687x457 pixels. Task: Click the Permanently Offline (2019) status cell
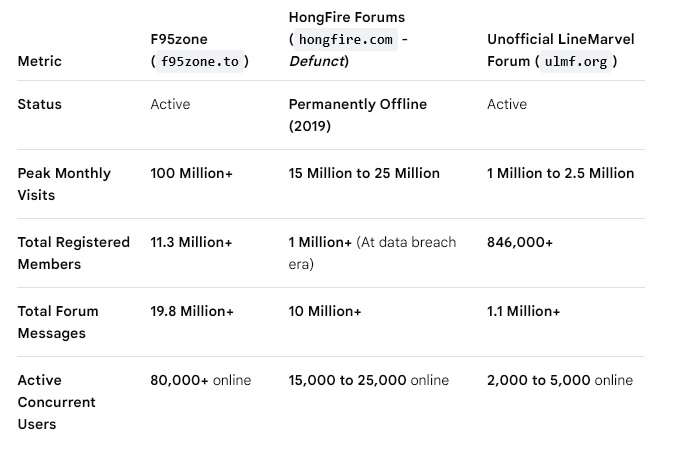[358, 115]
